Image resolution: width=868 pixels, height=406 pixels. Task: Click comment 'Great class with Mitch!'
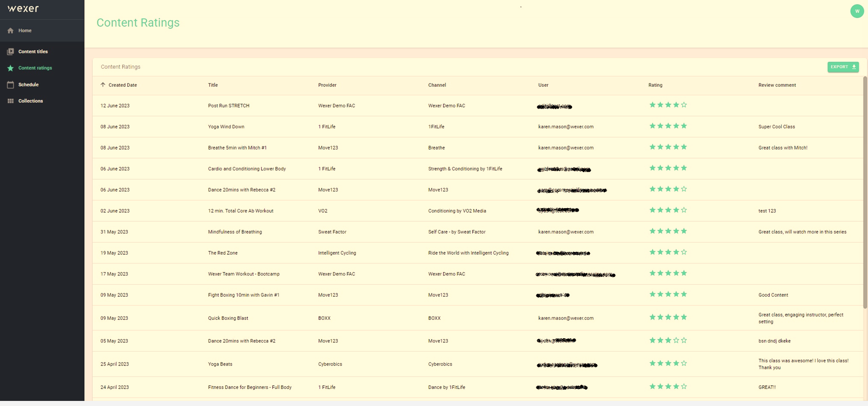pos(783,148)
